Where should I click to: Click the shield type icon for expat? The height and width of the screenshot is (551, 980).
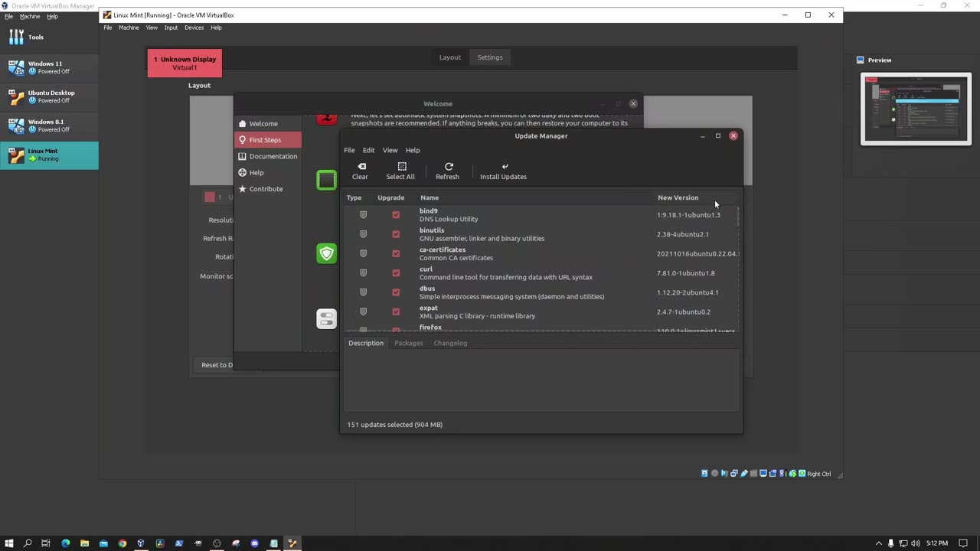click(x=364, y=311)
